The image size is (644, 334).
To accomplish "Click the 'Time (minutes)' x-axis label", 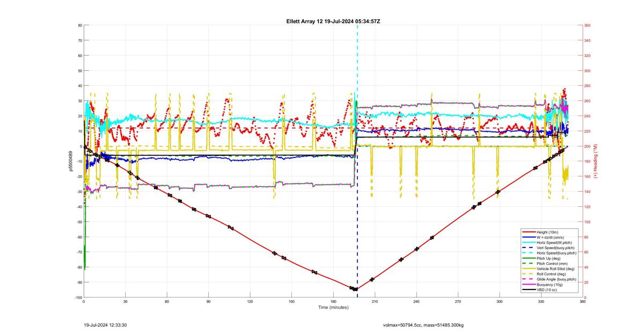I will 333,307.
